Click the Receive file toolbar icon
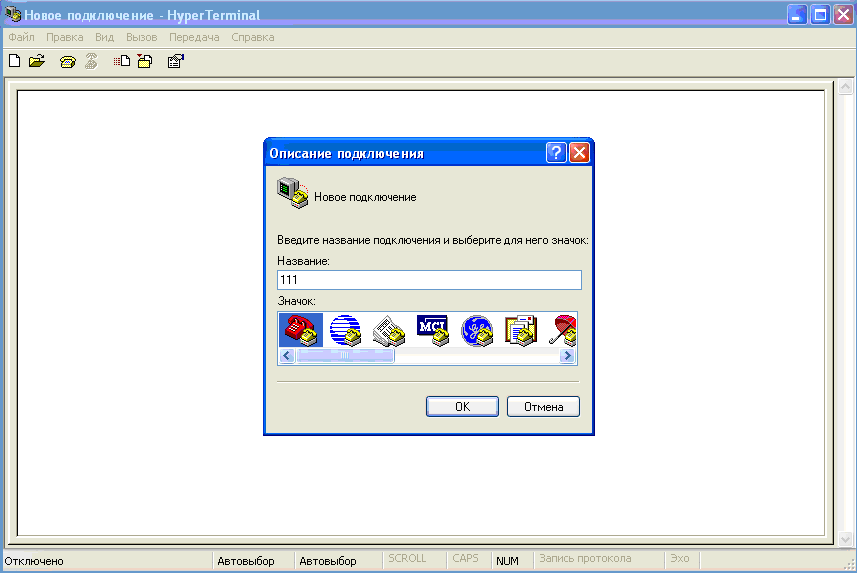Viewport: 858px width, 573px height. tap(145, 61)
